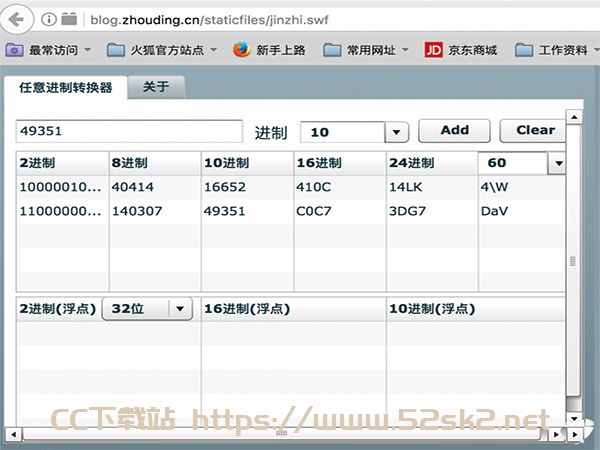Click the 8进制 column header

coord(155,163)
